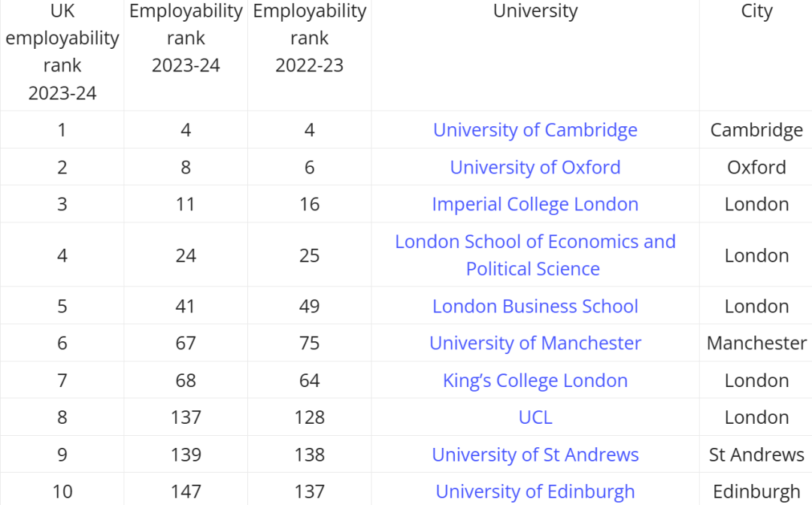This screenshot has width=812, height=505.
Task: Click the Manchester city cell
Action: 756,343
